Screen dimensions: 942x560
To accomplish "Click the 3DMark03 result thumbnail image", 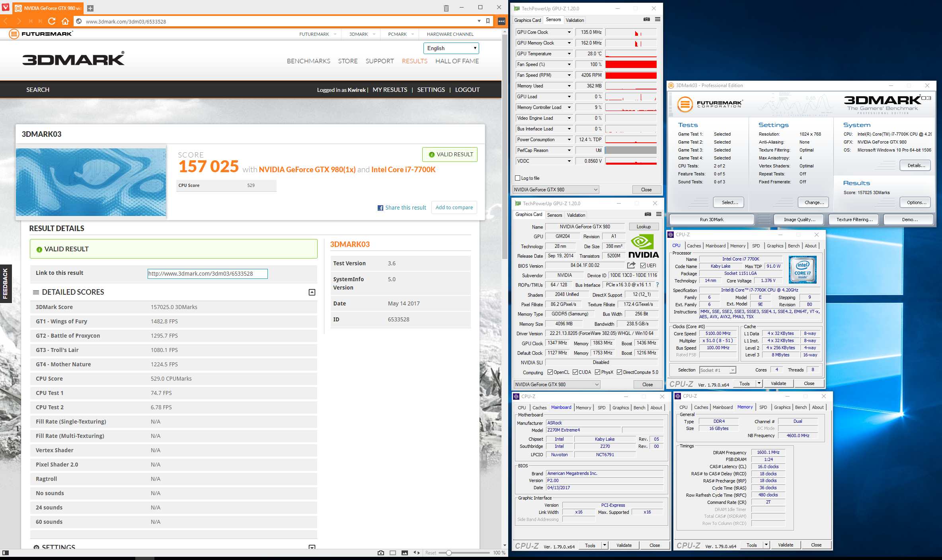I will [91, 182].
